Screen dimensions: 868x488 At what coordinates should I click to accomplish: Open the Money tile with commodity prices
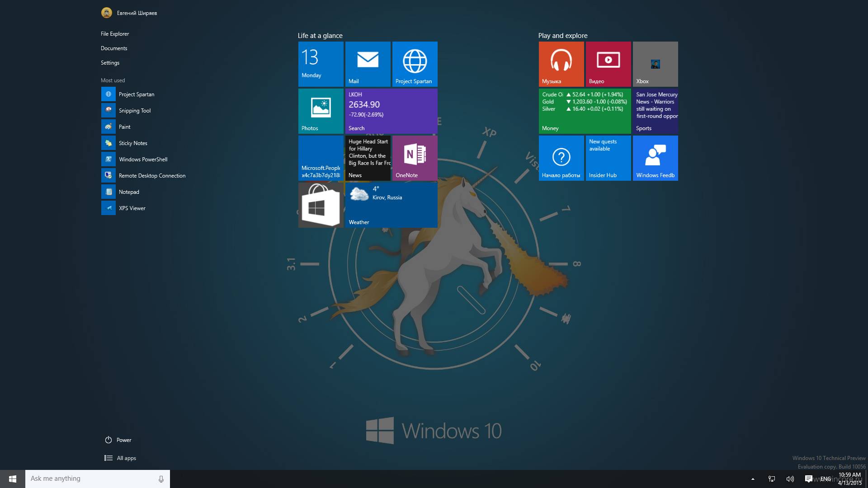tap(585, 111)
